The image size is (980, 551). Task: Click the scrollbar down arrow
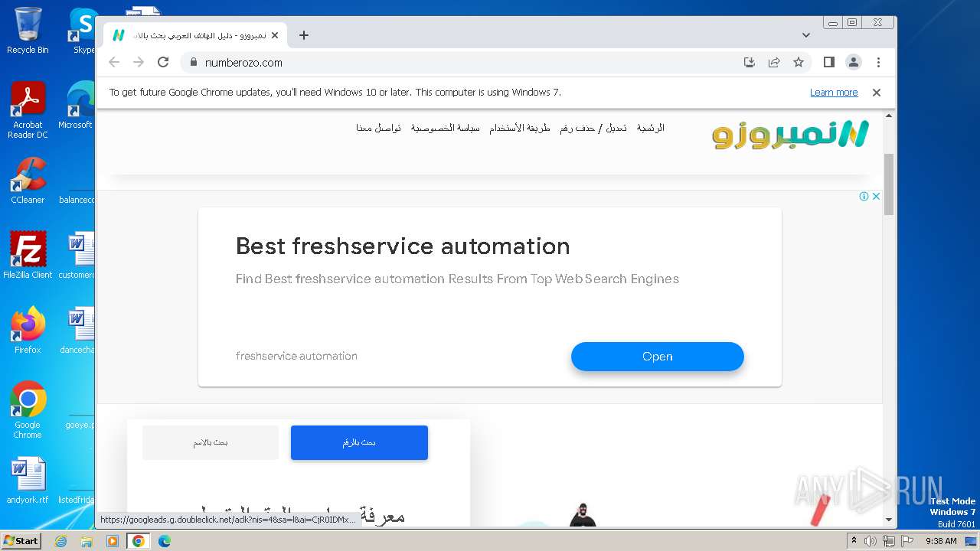tap(889, 520)
